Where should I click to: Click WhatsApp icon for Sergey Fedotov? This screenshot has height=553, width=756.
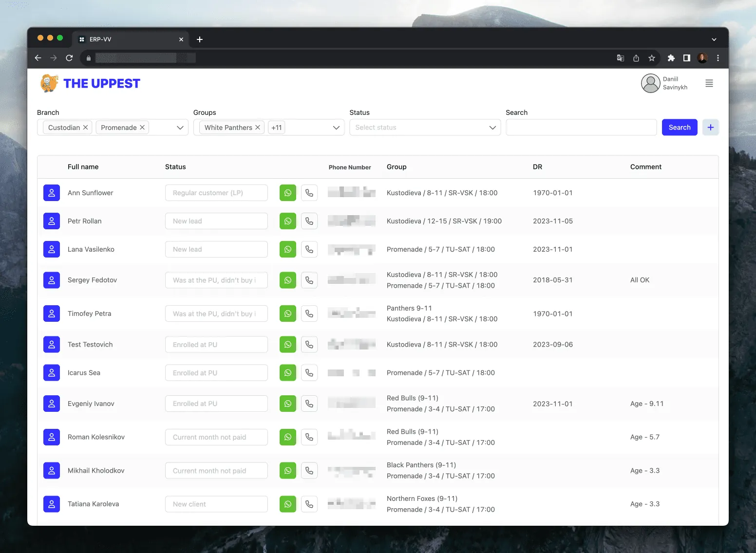coord(287,280)
